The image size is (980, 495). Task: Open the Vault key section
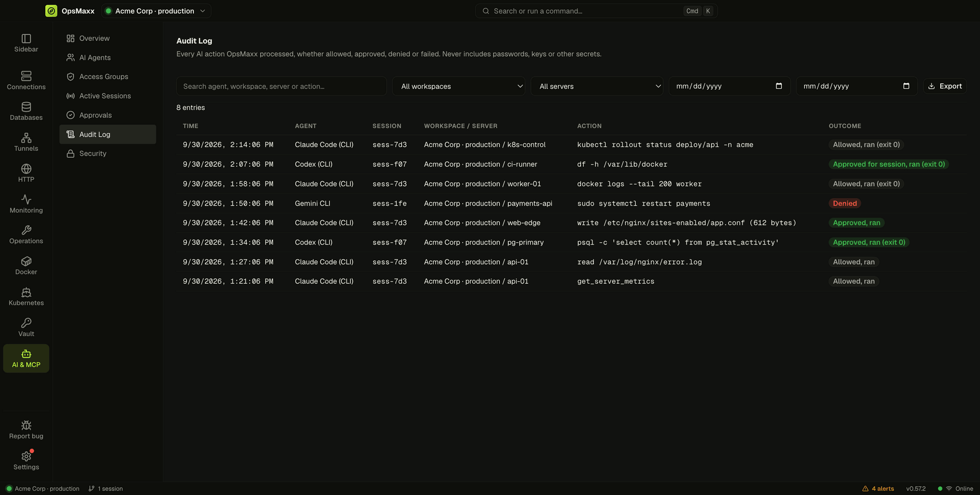click(x=26, y=328)
